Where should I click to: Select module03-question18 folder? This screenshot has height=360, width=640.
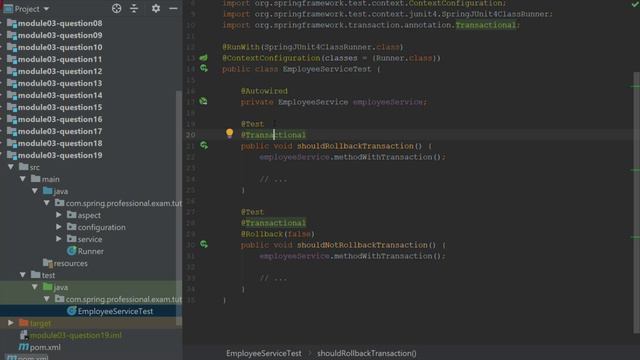(60, 143)
